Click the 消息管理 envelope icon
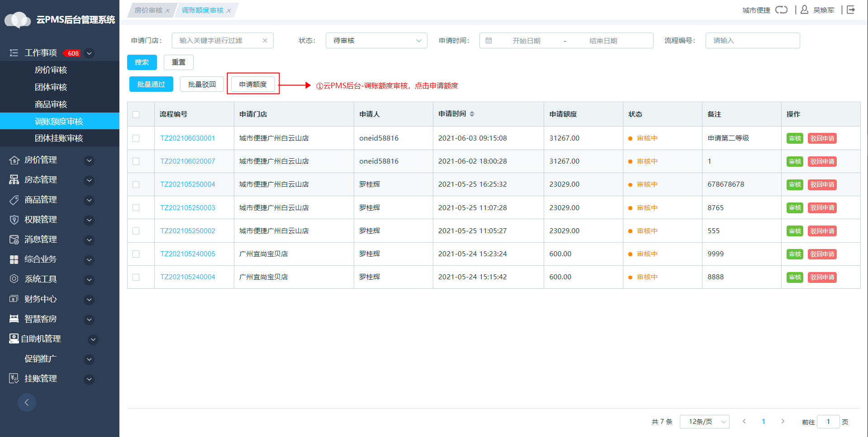Image resolution: width=868 pixels, height=437 pixels. 14,240
